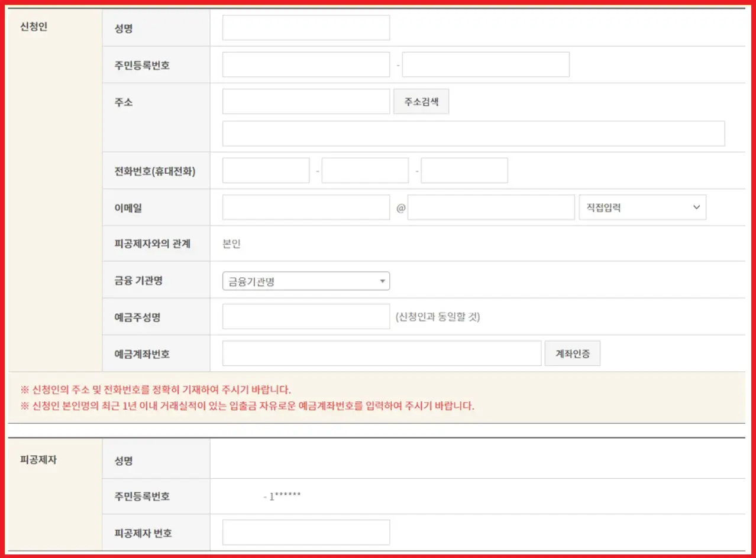Click the email ID input before @
This screenshot has height=558, width=756.
point(305,207)
